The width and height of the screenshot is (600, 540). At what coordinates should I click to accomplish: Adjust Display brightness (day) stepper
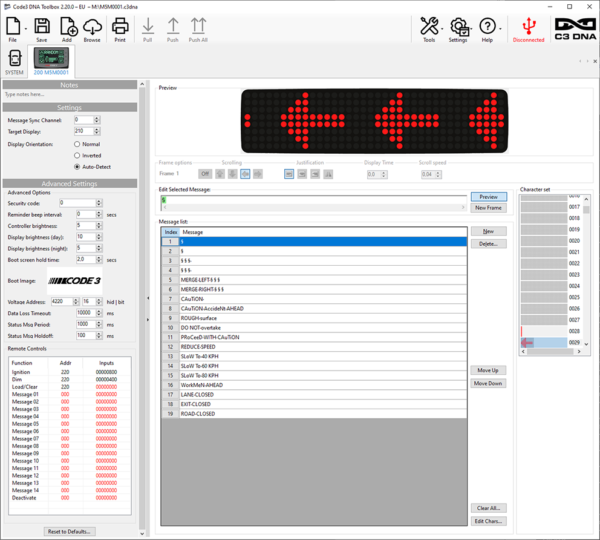pos(99,237)
